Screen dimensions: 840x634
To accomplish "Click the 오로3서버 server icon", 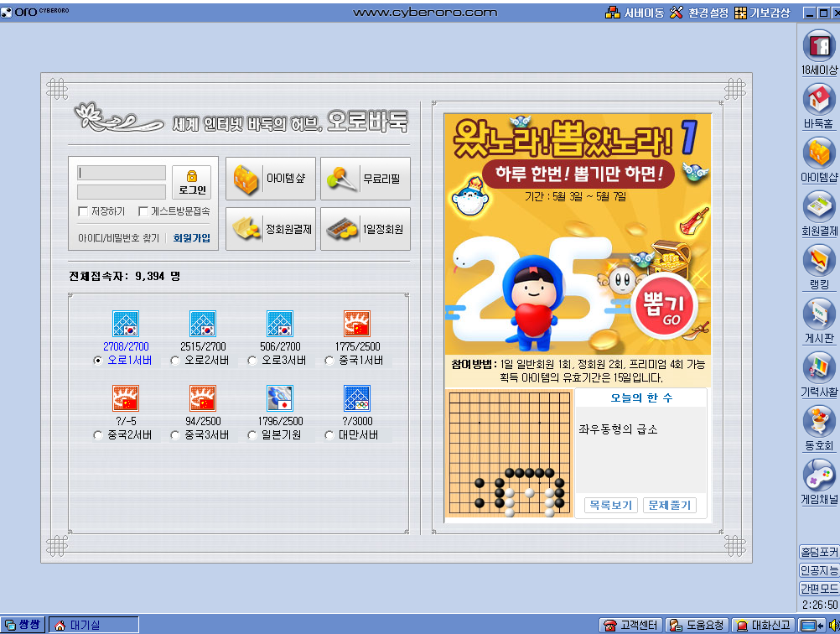I will click(x=280, y=324).
